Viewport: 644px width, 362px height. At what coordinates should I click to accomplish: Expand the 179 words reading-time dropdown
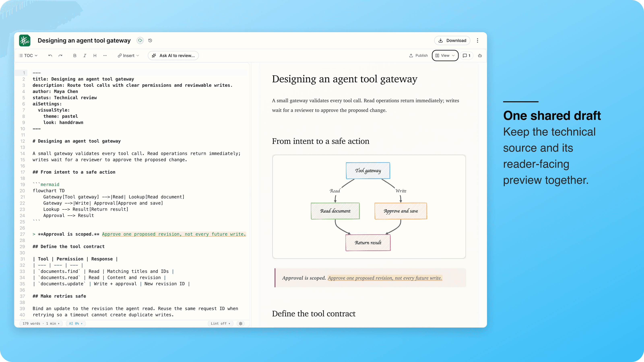41,324
